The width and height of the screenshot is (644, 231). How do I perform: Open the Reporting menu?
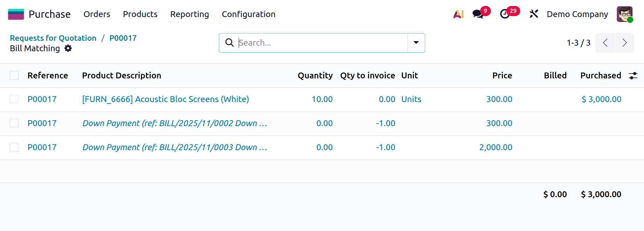(190, 14)
